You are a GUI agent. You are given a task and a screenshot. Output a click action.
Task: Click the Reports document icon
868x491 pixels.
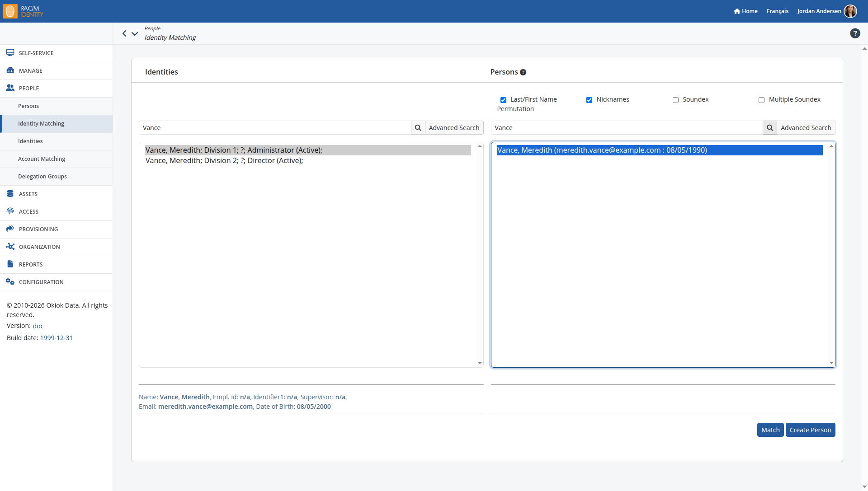10,264
